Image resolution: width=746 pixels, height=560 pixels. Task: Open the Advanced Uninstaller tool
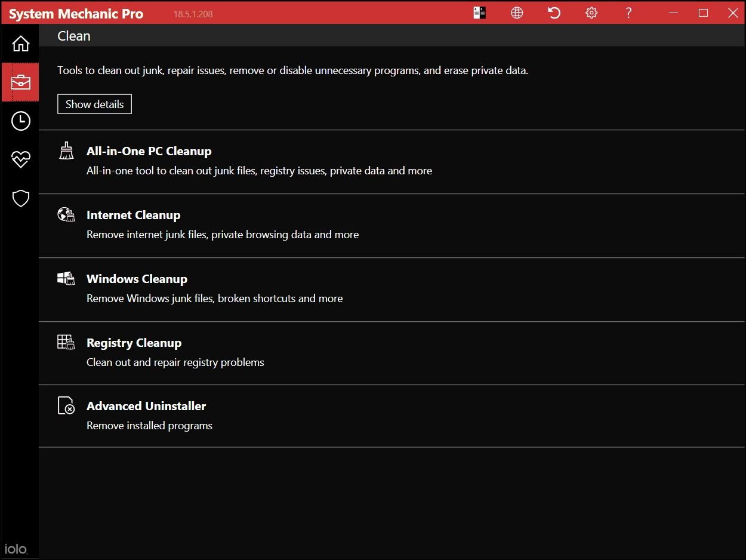[x=392, y=416]
